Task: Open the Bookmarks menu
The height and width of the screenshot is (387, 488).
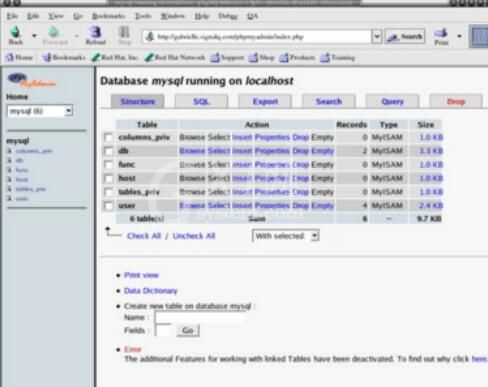Action: coord(109,16)
